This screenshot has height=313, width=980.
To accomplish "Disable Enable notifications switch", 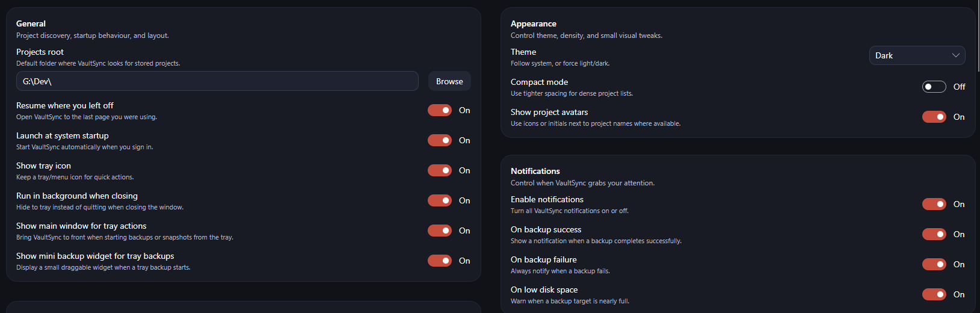I will (x=934, y=204).
